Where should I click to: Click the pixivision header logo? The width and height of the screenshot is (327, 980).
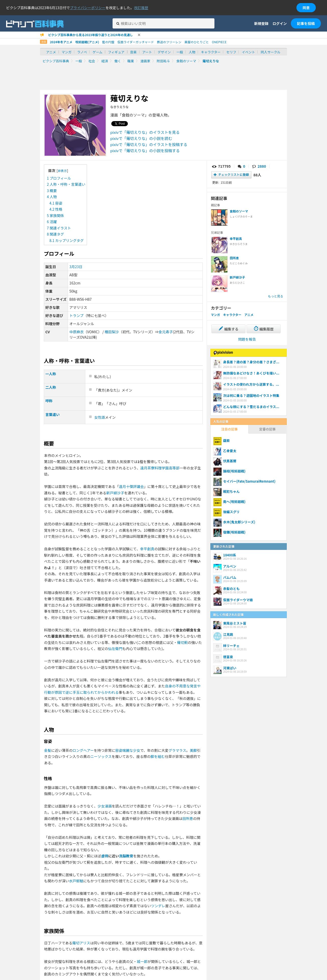click(x=223, y=353)
